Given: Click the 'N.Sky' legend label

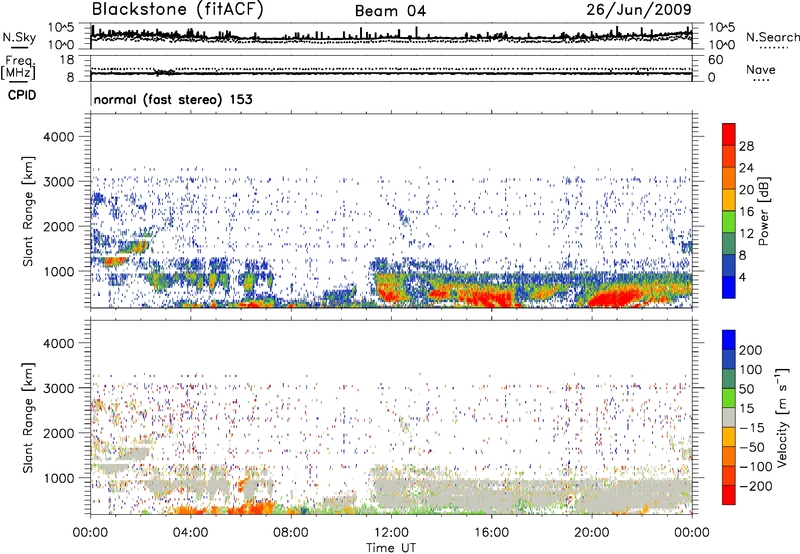Looking at the screenshot, I should (19, 37).
